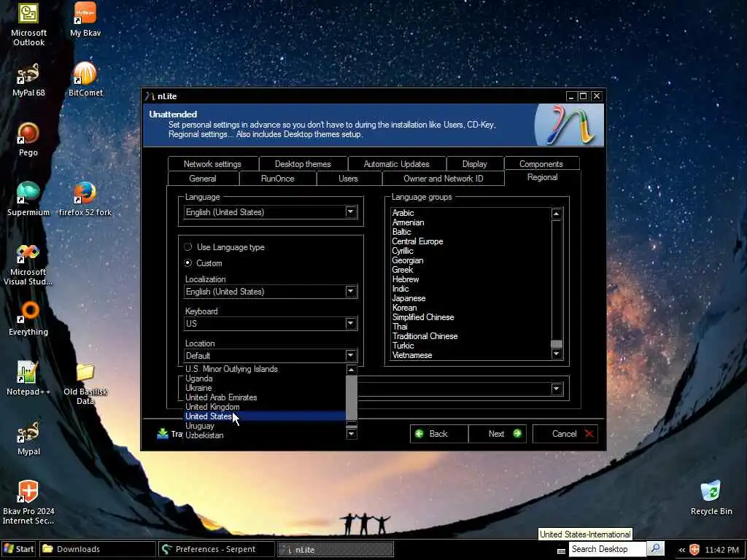Open the Language dropdown
Image resolution: width=747 pixels, height=560 pixels.
[271, 212]
